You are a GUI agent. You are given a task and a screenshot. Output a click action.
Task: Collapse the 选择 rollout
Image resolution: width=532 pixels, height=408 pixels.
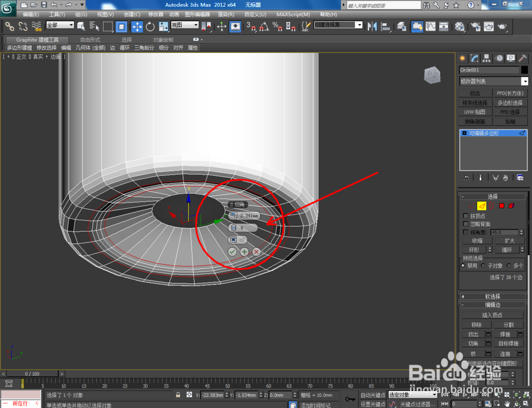coord(492,197)
